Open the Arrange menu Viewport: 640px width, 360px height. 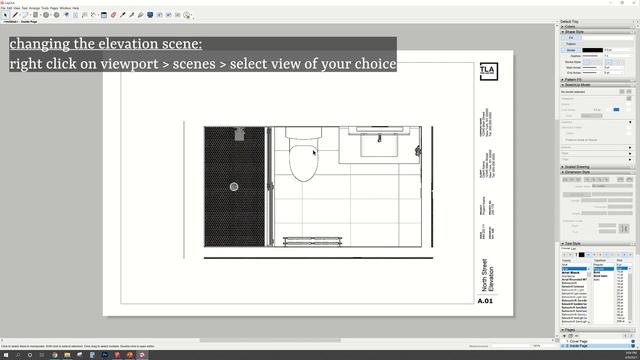click(34, 8)
